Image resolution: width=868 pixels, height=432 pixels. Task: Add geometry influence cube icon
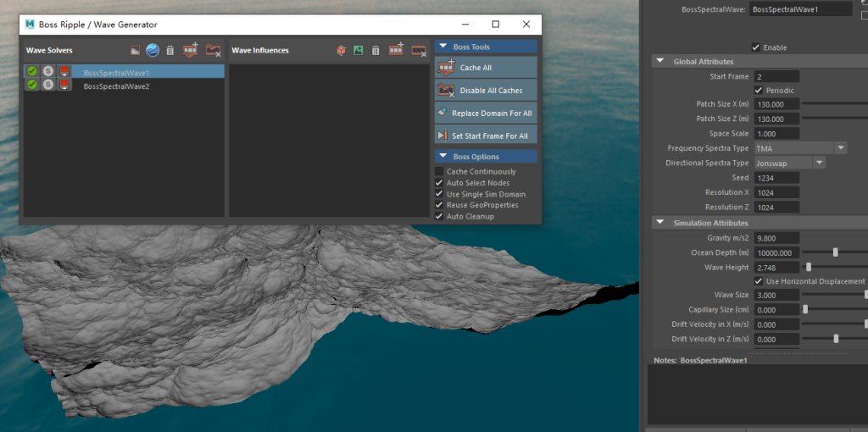click(x=342, y=50)
